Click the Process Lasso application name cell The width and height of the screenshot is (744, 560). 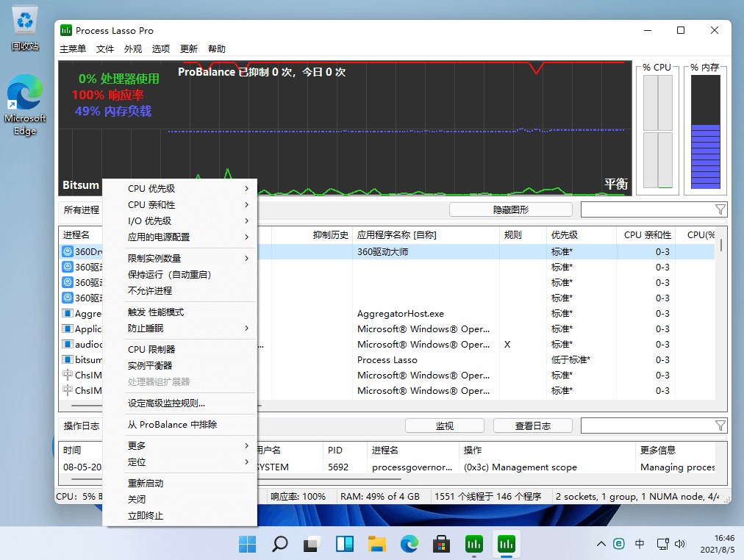click(387, 360)
